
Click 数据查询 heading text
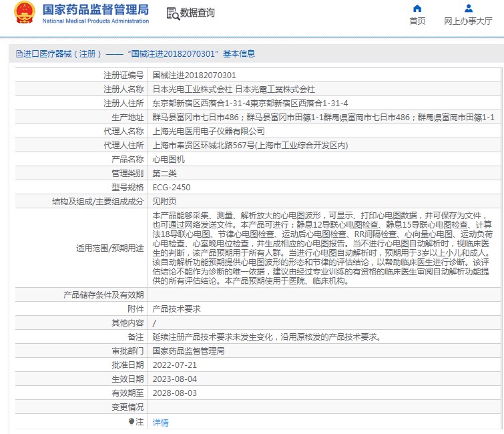pos(197,13)
